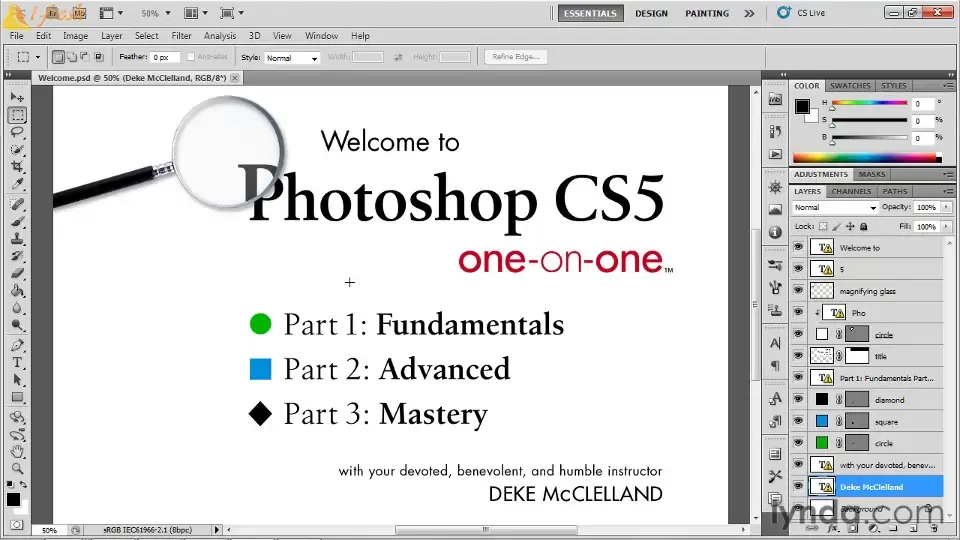960x540 pixels.
Task: Toggle lock transparent pixels
Action: [x=823, y=227]
